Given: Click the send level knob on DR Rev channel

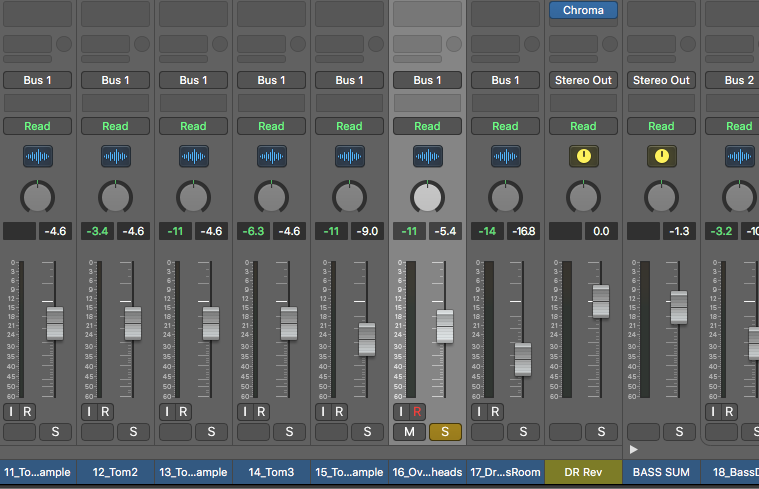Looking at the screenshot, I should pyautogui.click(x=610, y=44).
